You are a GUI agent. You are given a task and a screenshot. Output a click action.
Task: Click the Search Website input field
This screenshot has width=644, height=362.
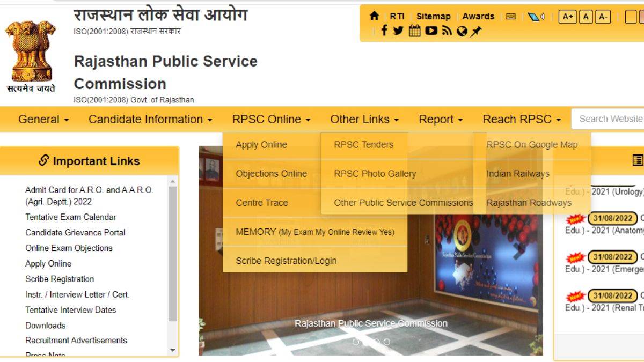(x=610, y=119)
